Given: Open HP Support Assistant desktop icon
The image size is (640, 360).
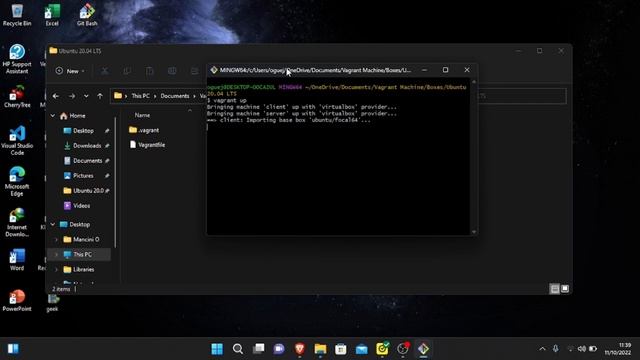Looking at the screenshot, I should click(x=17, y=59).
